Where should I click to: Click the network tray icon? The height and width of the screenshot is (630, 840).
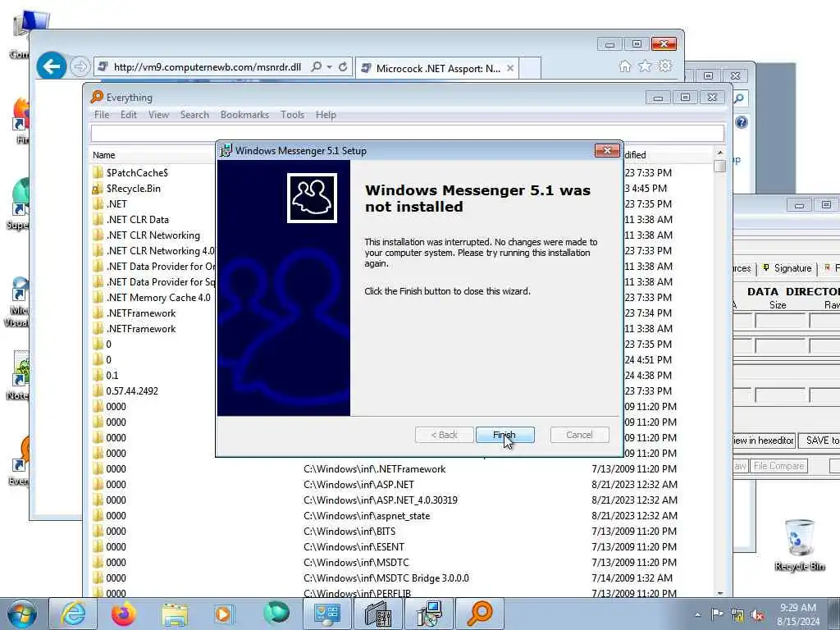pos(737,615)
